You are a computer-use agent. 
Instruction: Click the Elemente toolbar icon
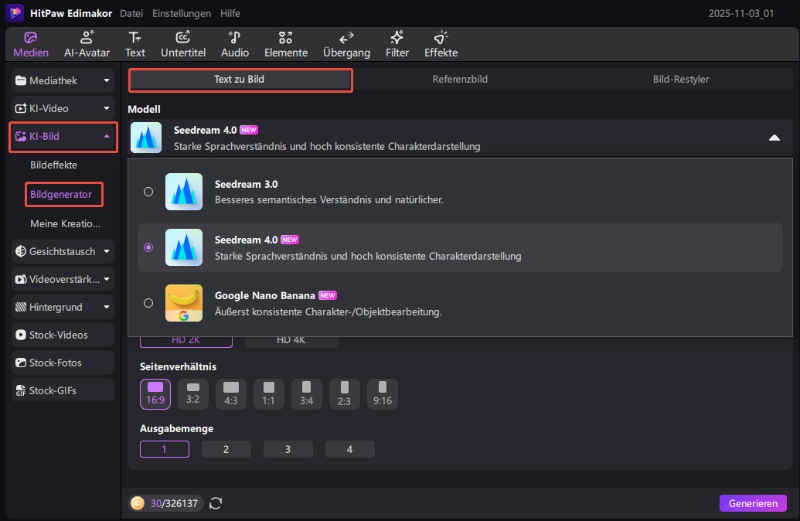point(286,44)
